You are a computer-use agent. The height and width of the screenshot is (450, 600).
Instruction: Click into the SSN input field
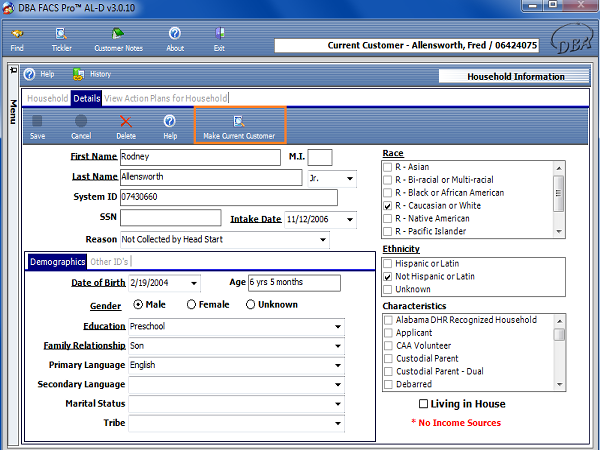(x=170, y=218)
